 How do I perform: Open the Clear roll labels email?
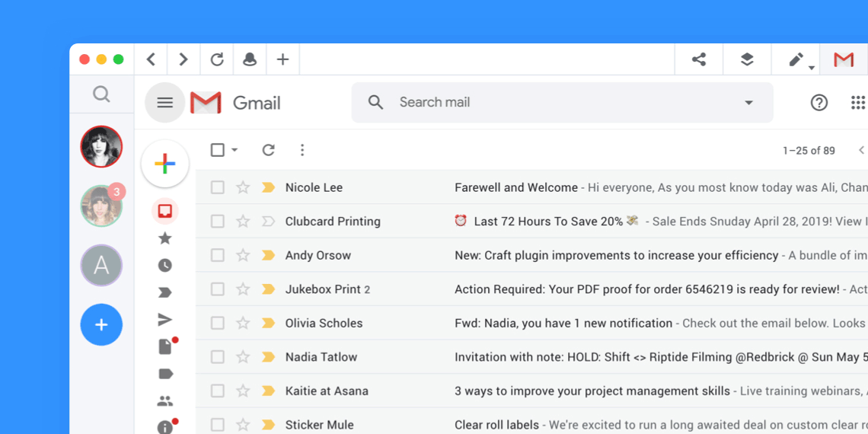tap(496, 425)
